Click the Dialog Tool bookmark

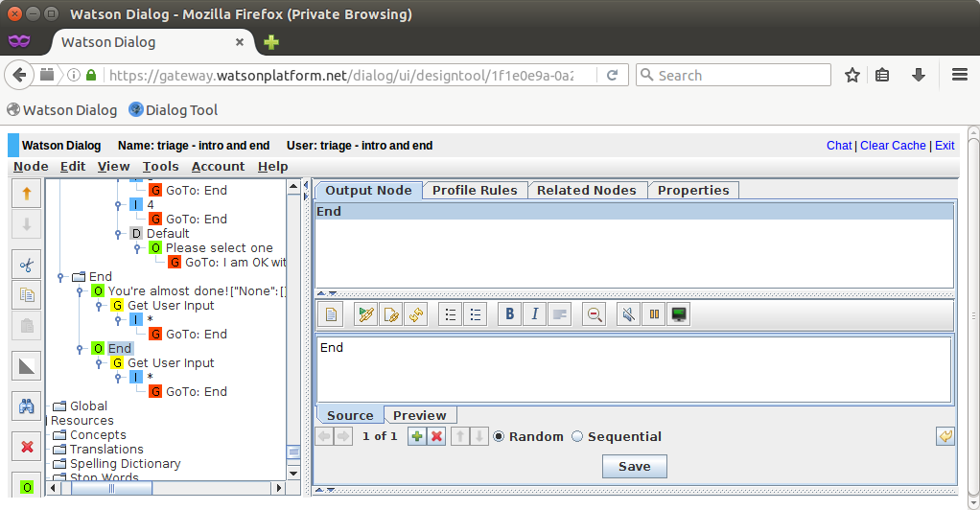click(174, 110)
